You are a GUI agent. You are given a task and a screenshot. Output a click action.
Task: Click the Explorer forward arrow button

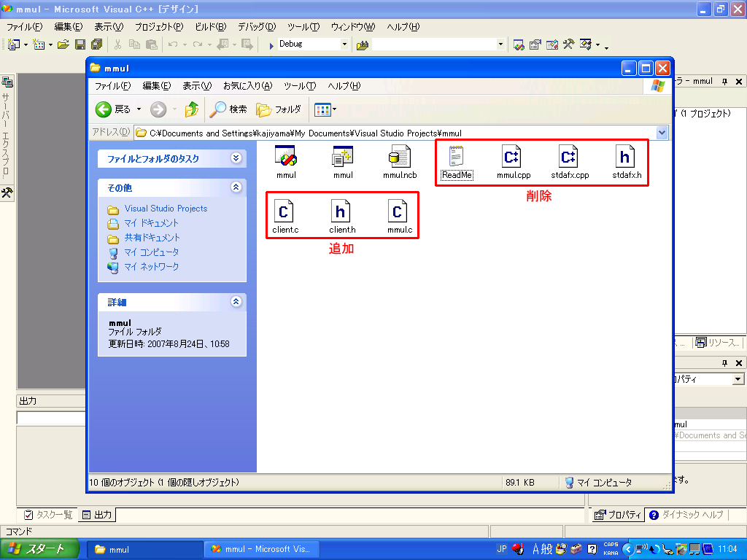pyautogui.click(x=158, y=109)
